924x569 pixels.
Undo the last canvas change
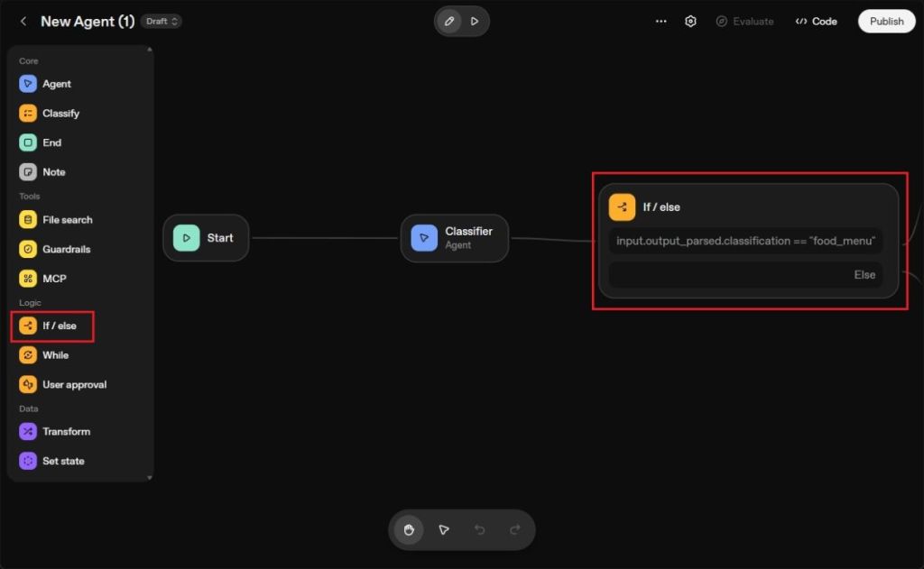(480, 530)
